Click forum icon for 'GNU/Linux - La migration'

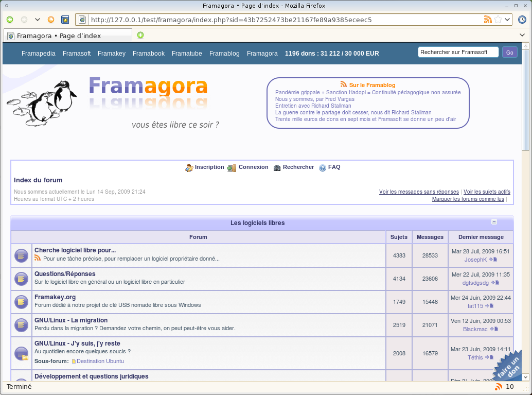[x=21, y=324]
